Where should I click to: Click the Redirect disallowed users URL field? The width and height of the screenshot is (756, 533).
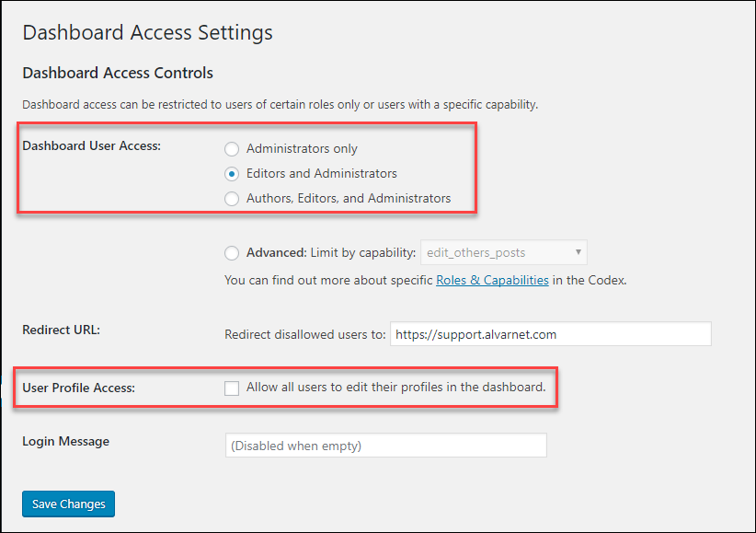pos(551,334)
